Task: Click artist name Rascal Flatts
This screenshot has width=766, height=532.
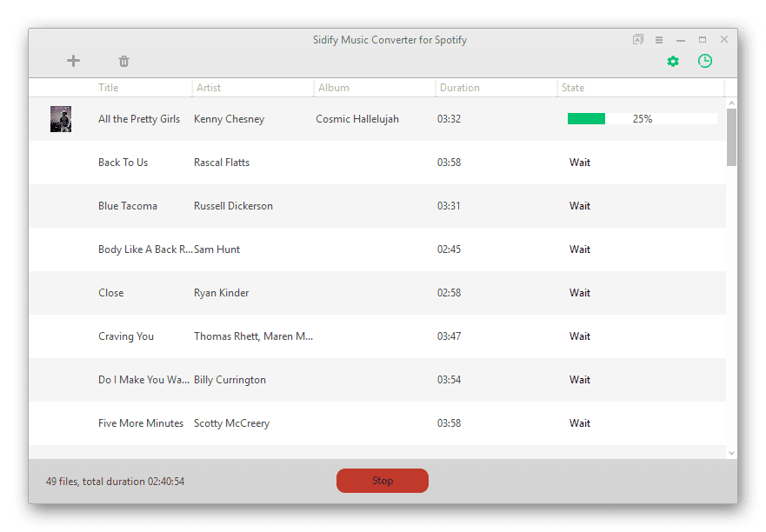Action: (222, 163)
